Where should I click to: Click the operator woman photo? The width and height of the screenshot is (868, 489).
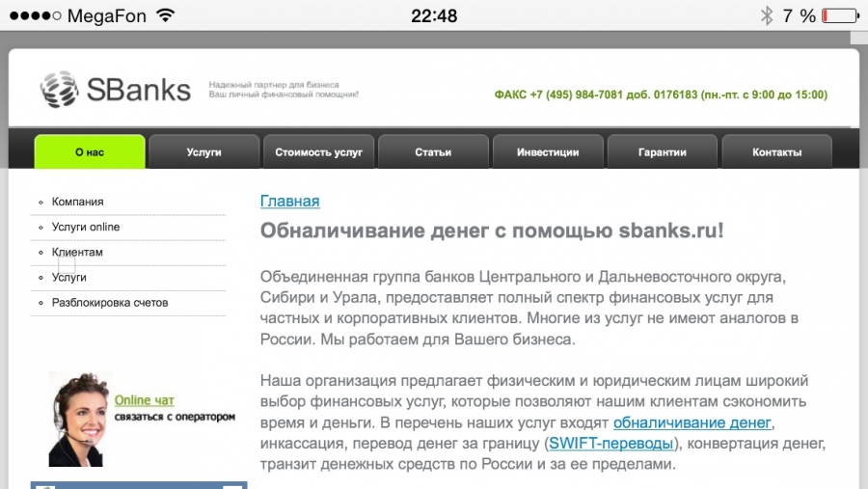pos(79,420)
